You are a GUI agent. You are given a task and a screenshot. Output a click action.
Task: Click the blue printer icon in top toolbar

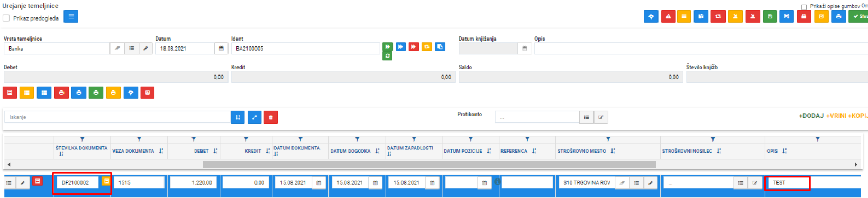pyautogui.click(x=838, y=16)
